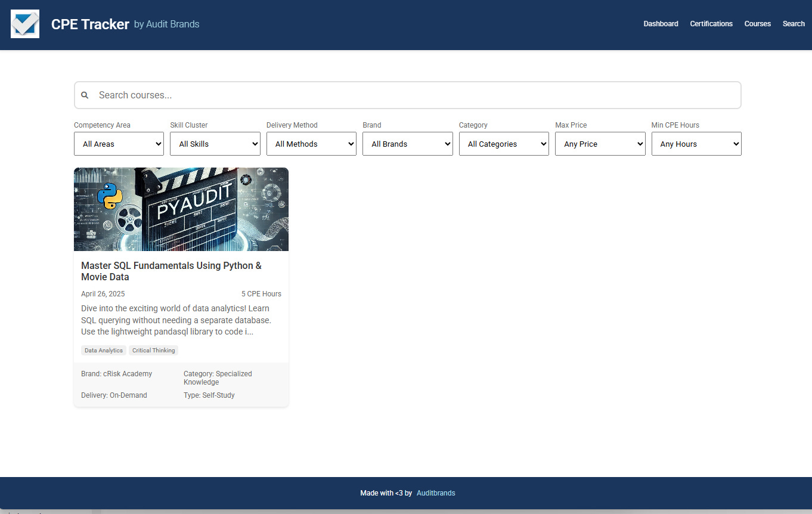The image size is (812, 514).
Task: Click the search magnifier icon
Action: [x=85, y=95]
